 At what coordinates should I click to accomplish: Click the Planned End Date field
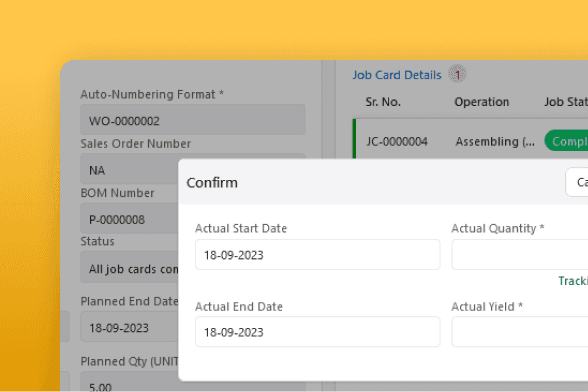[x=129, y=327]
